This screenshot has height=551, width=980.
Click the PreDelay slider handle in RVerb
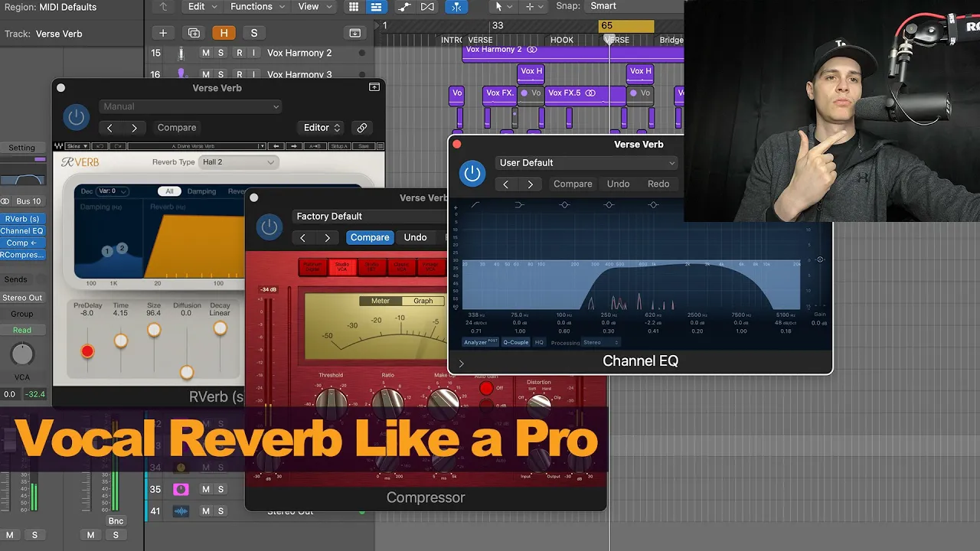[x=87, y=351]
